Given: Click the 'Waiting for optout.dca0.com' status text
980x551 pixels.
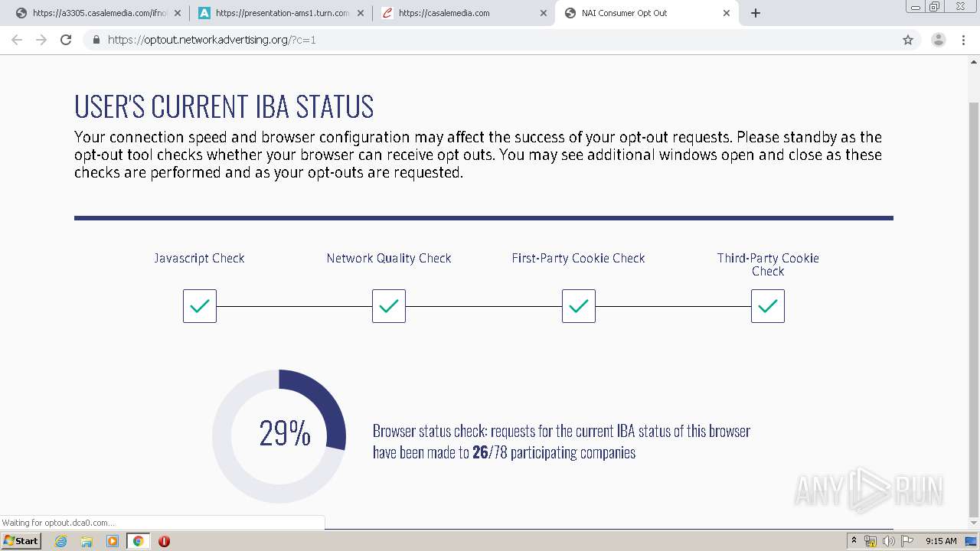Looking at the screenshot, I should tap(58, 523).
